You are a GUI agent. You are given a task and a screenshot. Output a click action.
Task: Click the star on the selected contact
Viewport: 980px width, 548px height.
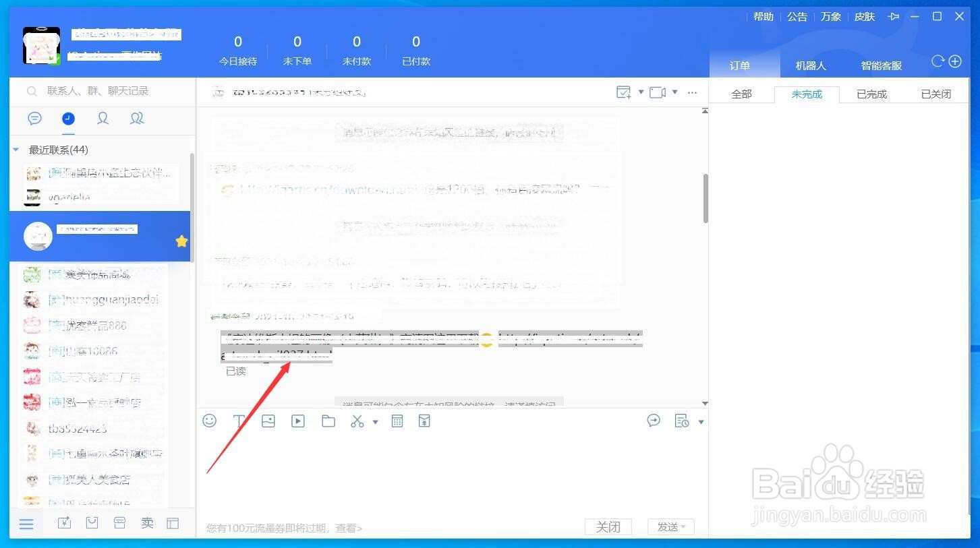click(181, 241)
